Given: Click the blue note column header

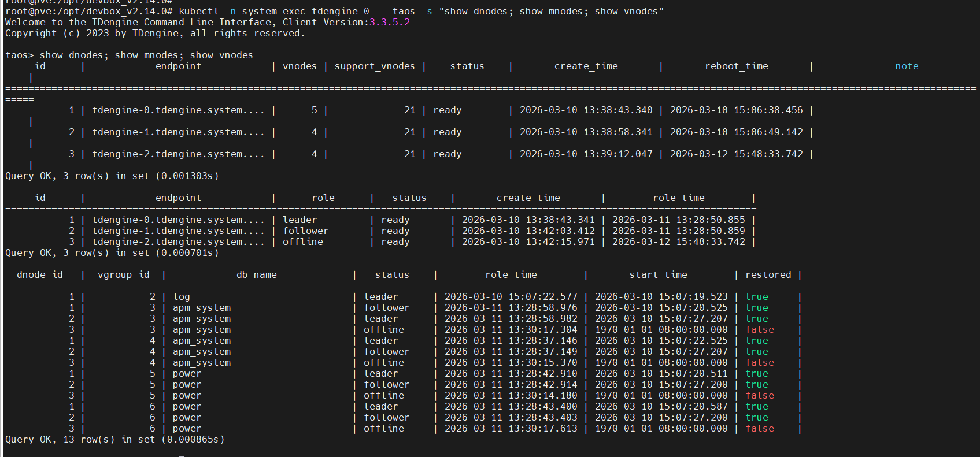Looking at the screenshot, I should pos(906,66).
